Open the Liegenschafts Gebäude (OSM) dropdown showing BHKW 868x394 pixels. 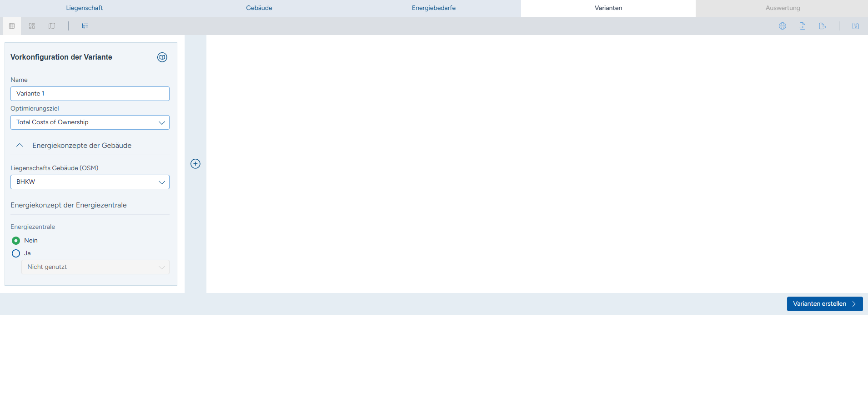pos(90,182)
